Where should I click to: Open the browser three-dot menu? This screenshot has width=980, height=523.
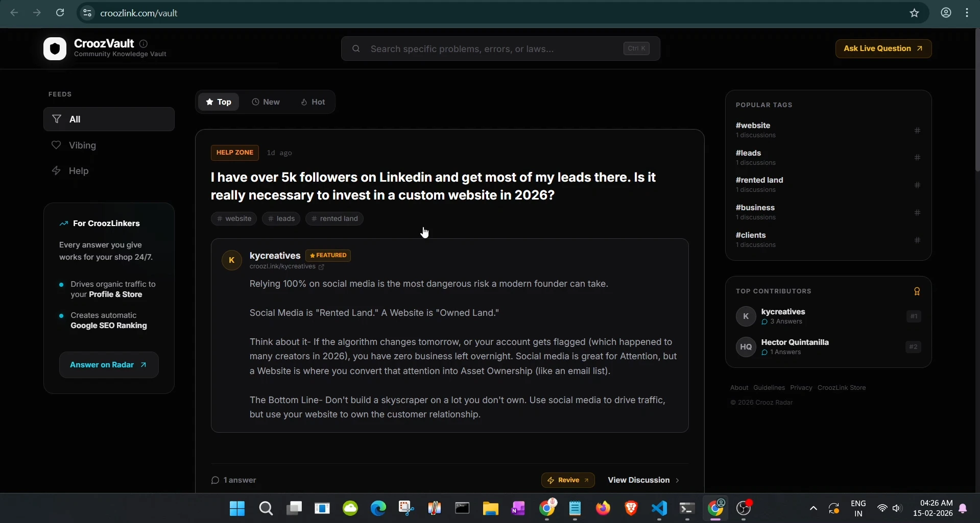[968, 13]
